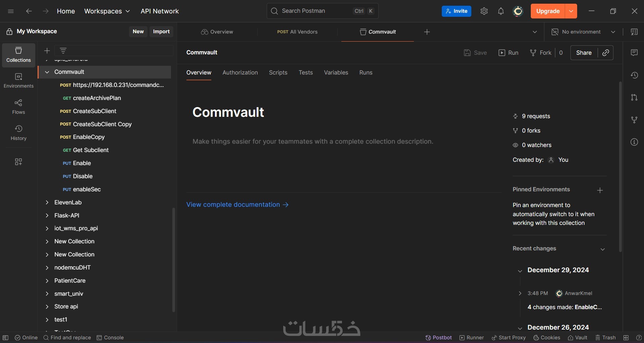The width and height of the screenshot is (644, 343).
Task: Expand the PatientCare collection
Action: point(47,281)
